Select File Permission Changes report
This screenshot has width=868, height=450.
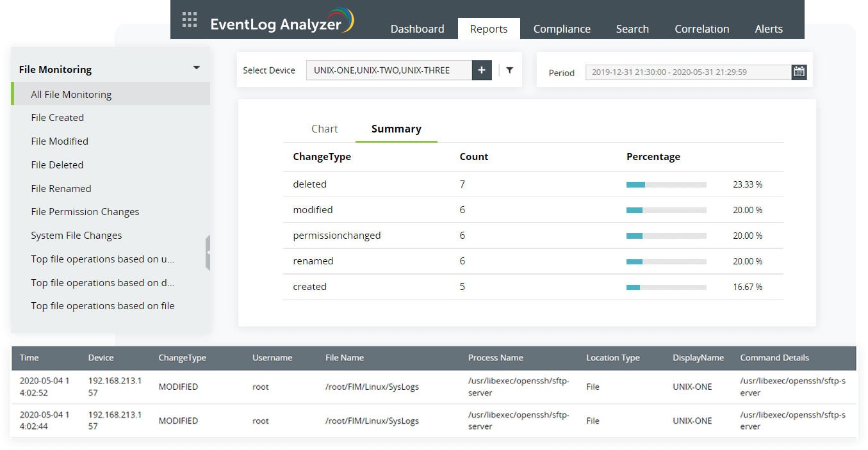pos(85,212)
